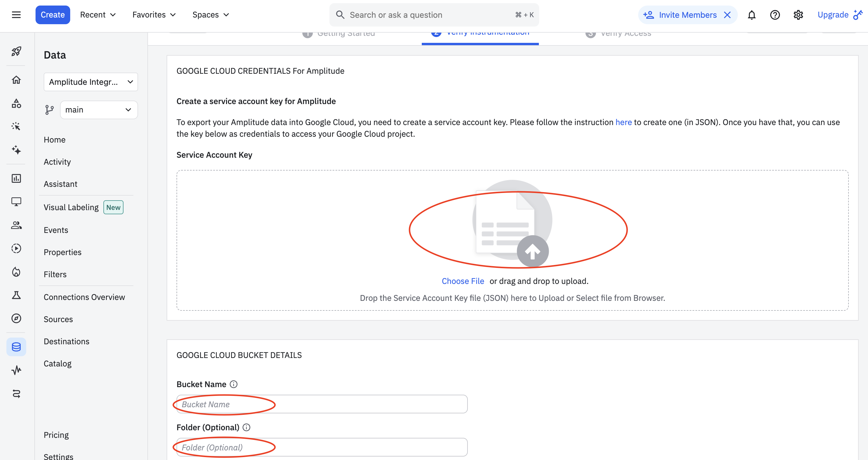Open Destinations in Data menu
Viewport: 868px width, 460px height.
pyautogui.click(x=66, y=341)
